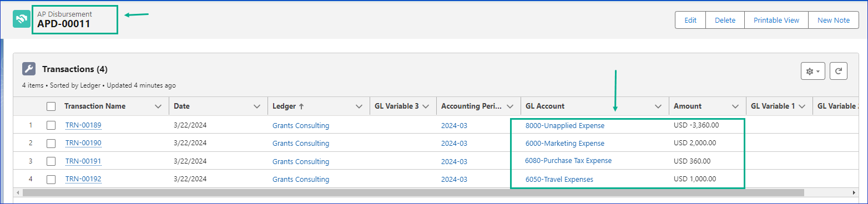Open 8000-Unapplied Expense GL account
The image size is (868, 204).
565,125
